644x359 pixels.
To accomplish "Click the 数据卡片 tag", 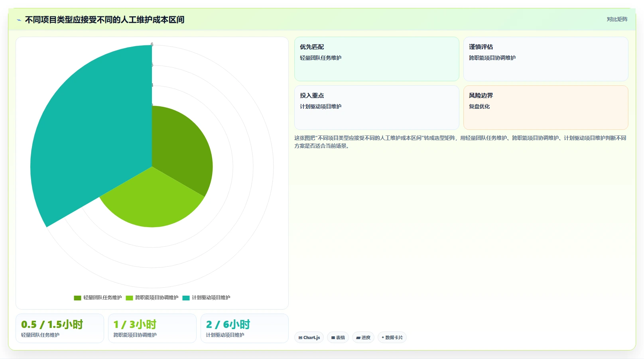I will click(x=392, y=337).
